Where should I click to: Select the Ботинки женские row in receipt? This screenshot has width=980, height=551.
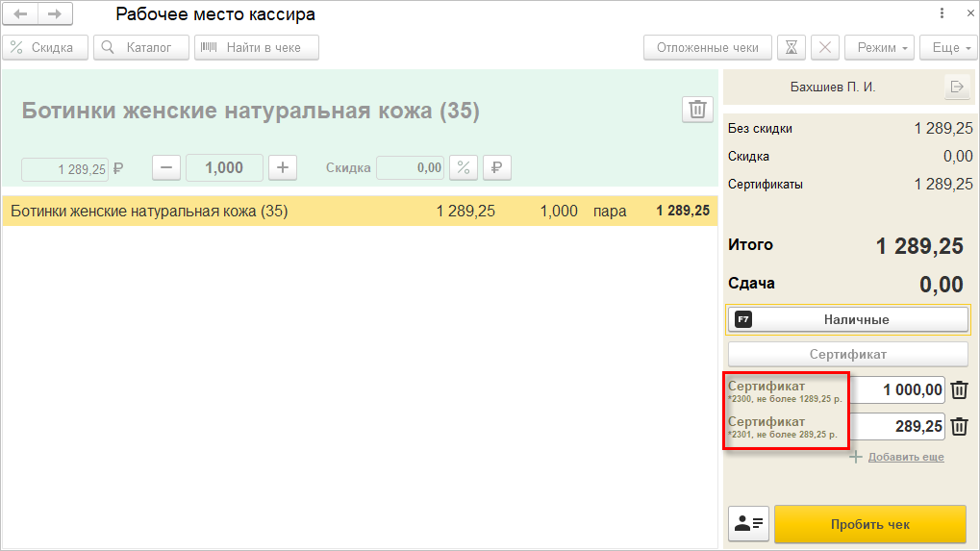coord(360,212)
